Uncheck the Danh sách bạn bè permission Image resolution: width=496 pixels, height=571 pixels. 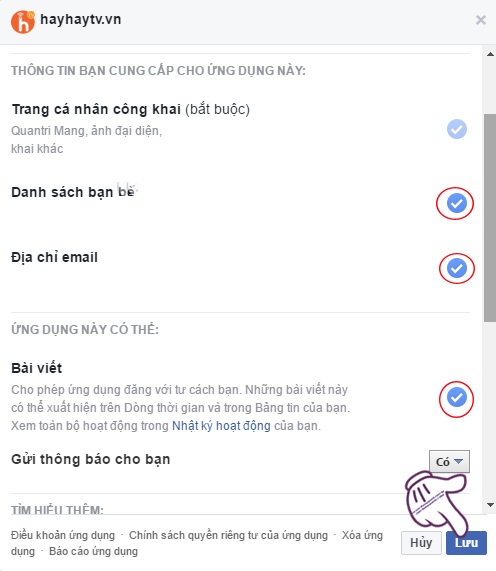457,203
